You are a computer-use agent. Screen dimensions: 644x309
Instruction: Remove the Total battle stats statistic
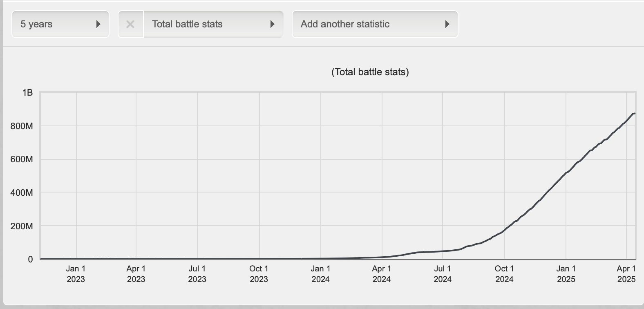point(130,25)
